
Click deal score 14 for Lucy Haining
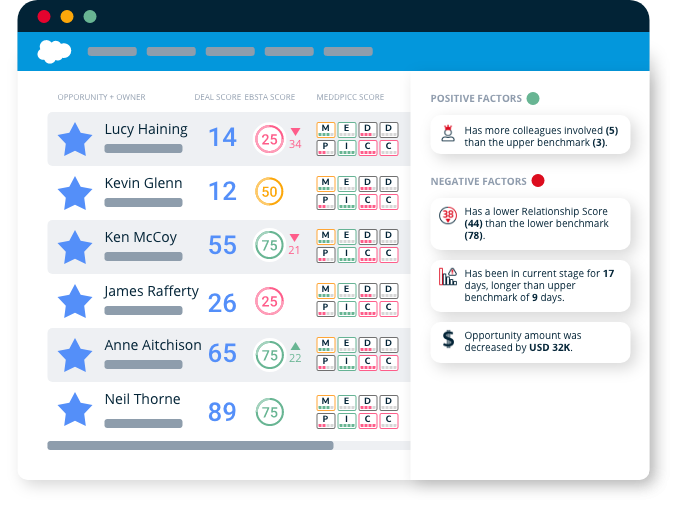222,137
